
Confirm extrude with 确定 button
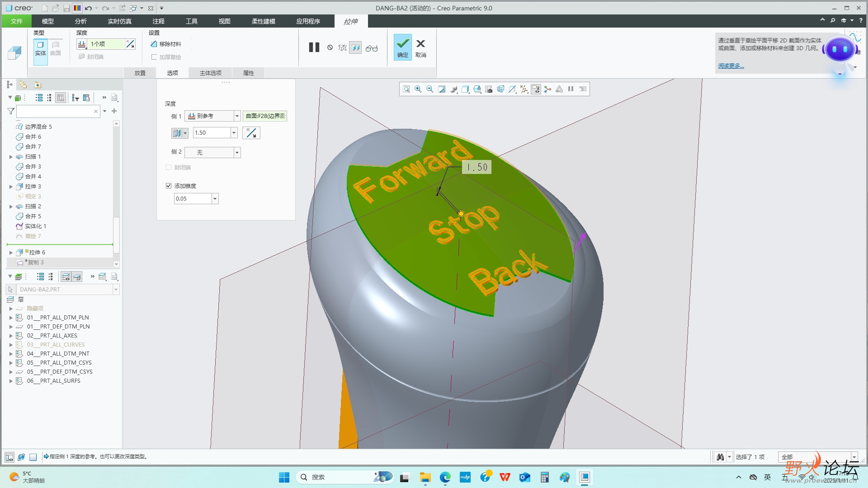tap(402, 47)
